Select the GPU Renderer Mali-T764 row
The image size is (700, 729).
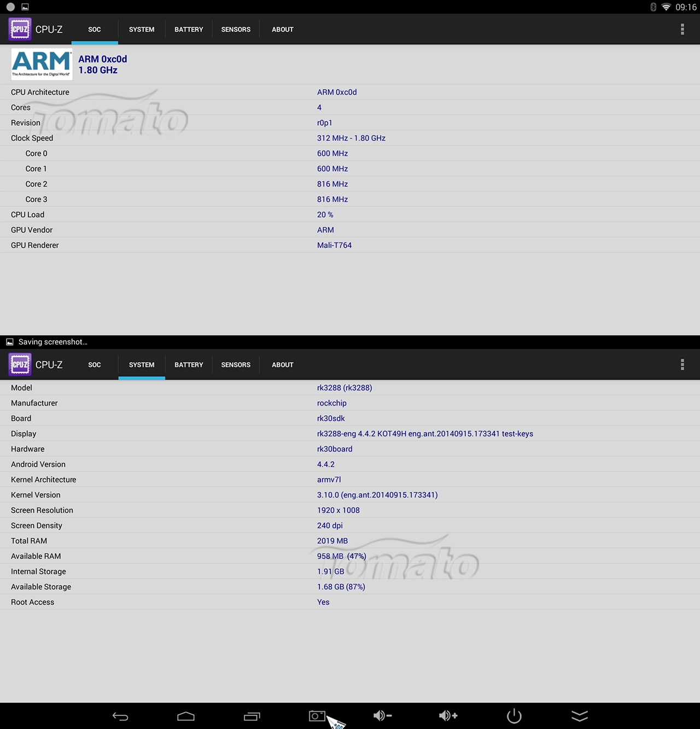(x=350, y=245)
